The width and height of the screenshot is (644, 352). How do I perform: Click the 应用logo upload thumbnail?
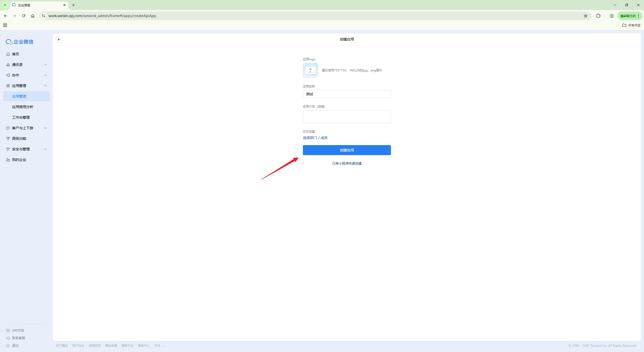click(x=310, y=70)
